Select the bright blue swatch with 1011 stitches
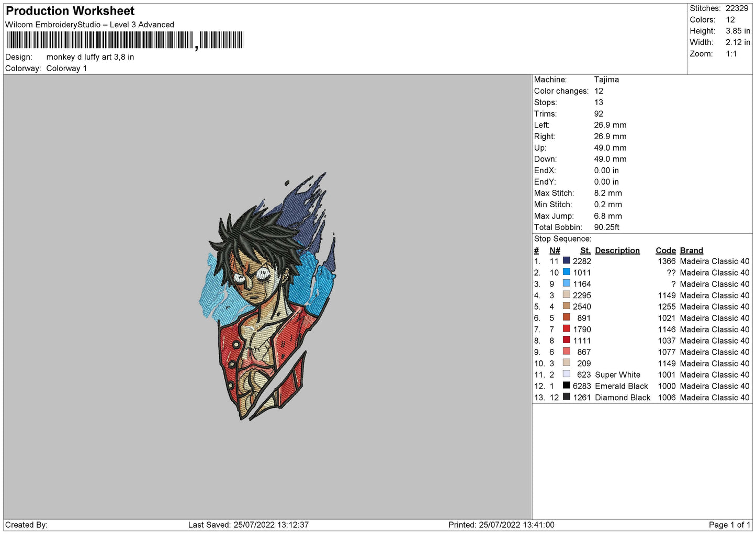The width and height of the screenshot is (756, 534). (x=566, y=272)
